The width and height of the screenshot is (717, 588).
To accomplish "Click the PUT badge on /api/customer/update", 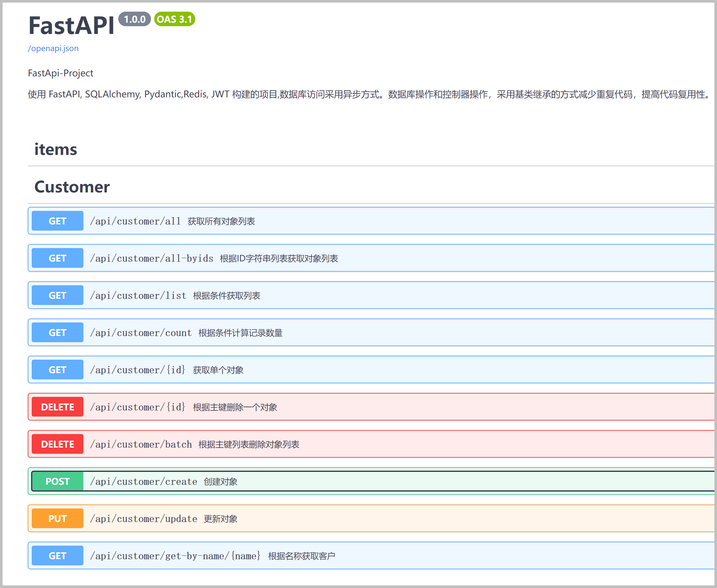I will 57,518.
